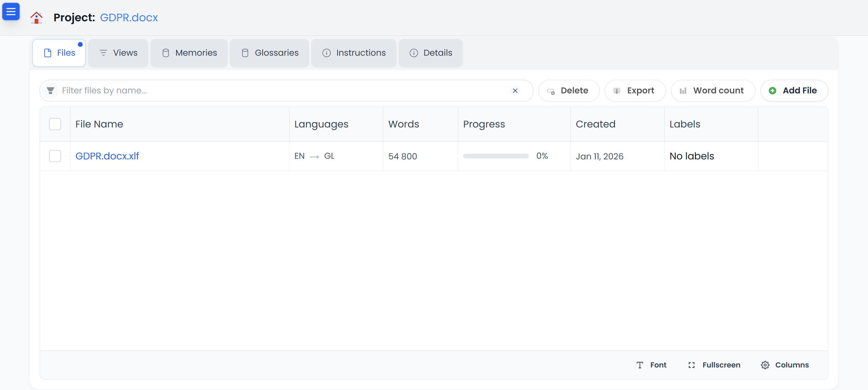
Task: Clear the file name filter with the X
Action: coord(515,90)
